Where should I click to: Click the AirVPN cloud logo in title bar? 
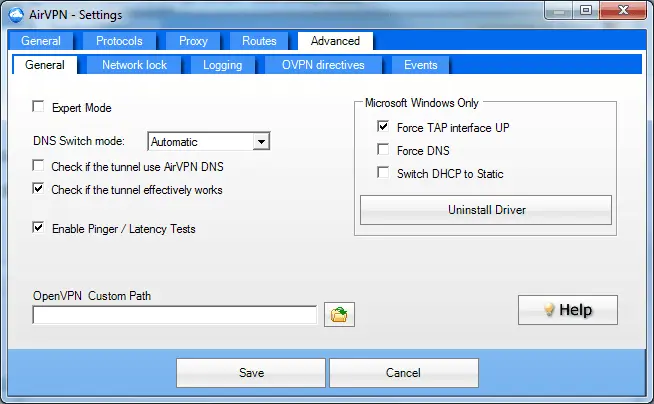click(16, 15)
